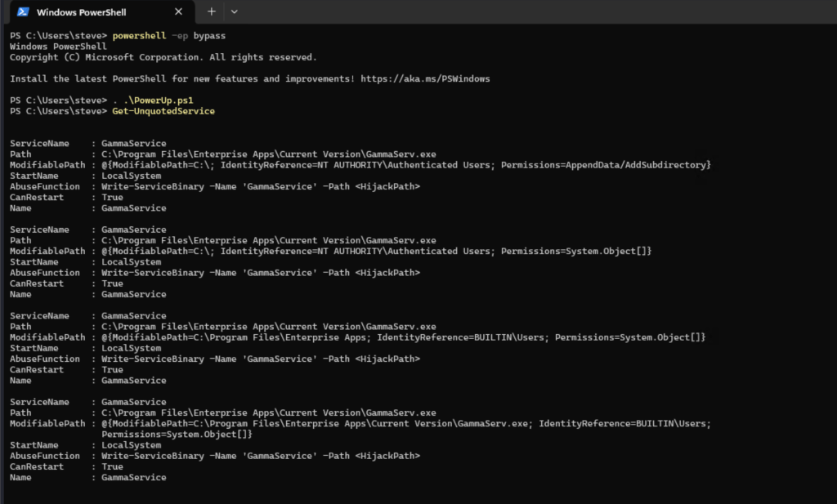The image size is (837, 504).
Task: Click the last entry's Name GammaService value
Action: point(133,477)
